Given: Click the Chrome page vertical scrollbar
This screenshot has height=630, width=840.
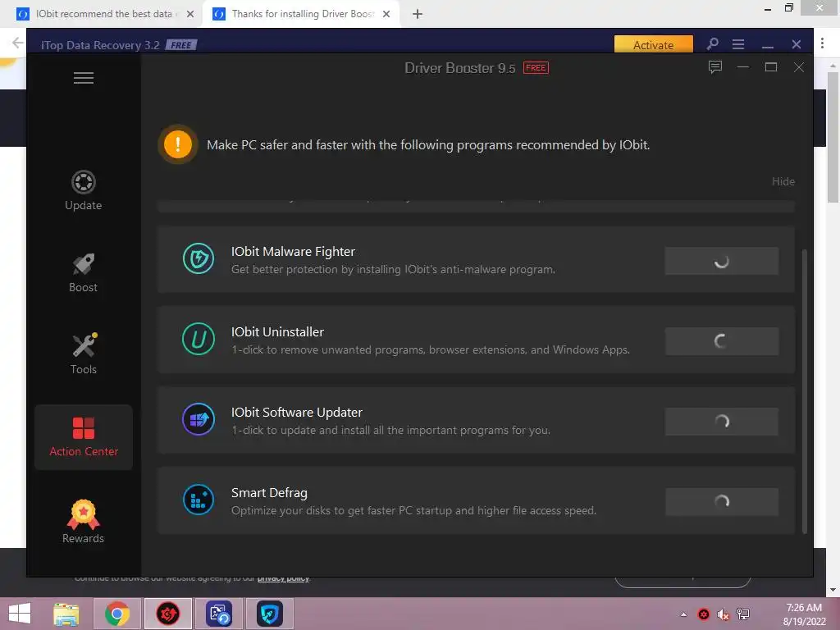Looking at the screenshot, I should point(833,137).
